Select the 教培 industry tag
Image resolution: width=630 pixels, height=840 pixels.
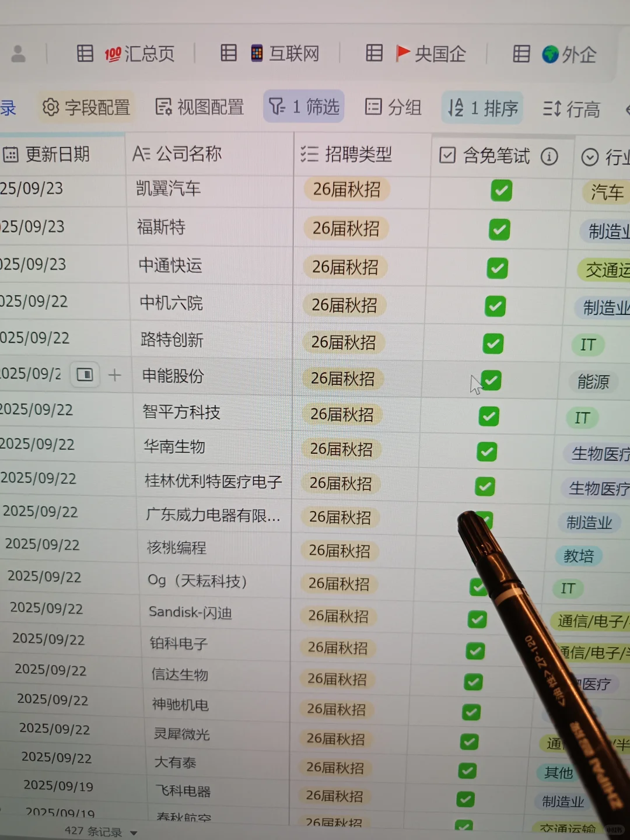pyautogui.click(x=578, y=556)
